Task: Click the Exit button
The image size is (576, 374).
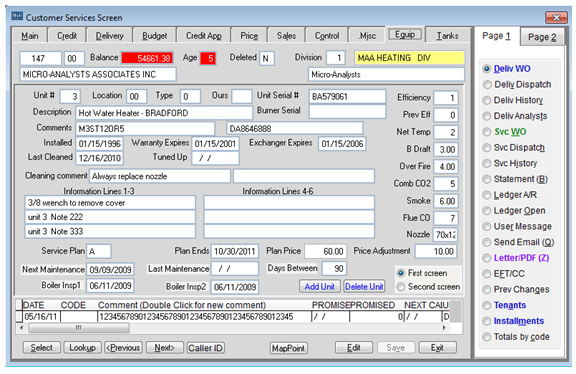Action: [437, 348]
